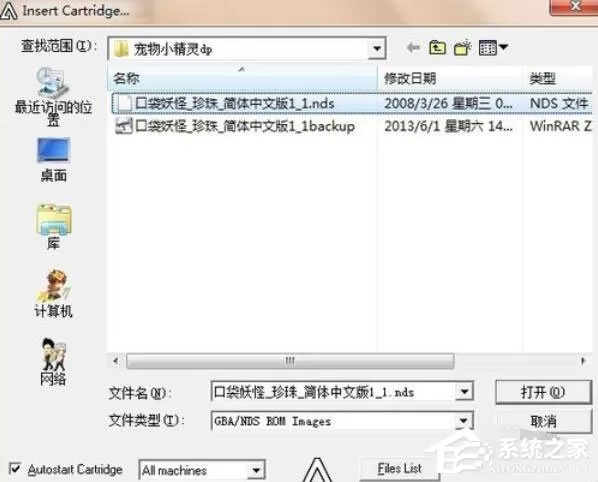The height and width of the screenshot is (482, 598).
Task: Expand the 查找范围 folder dropdown
Action: point(377,49)
